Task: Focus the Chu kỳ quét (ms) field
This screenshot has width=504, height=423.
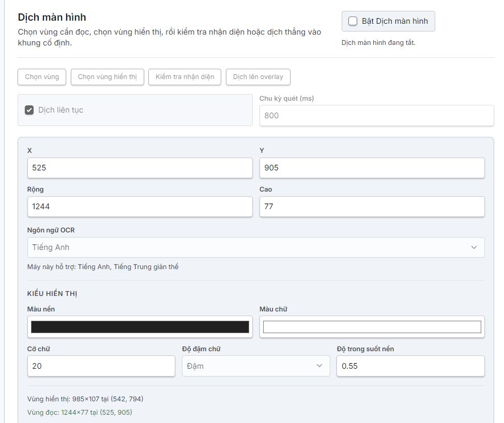Action: coord(376,116)
